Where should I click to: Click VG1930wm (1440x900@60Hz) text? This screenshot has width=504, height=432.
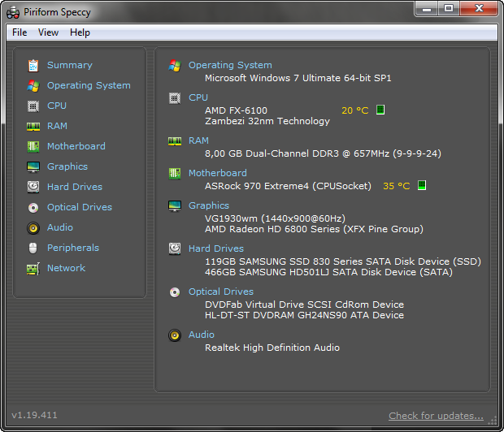coord(275,218)
